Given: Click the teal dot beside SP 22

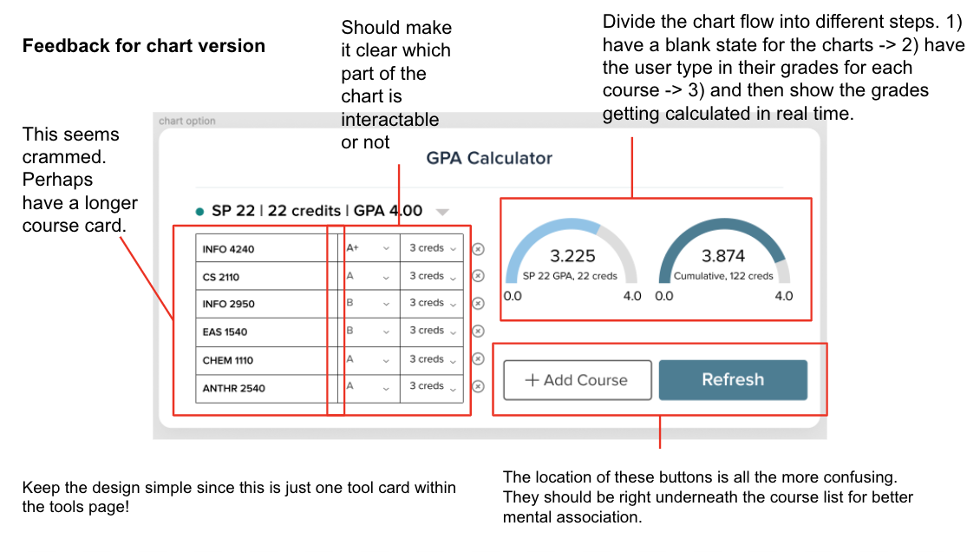Looking at the screenshot, I should coord(200,211).
